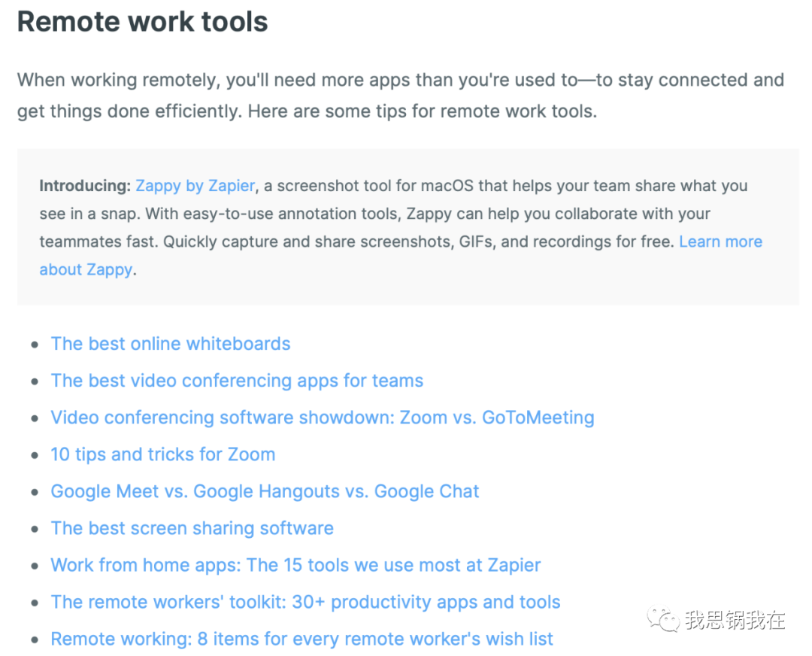Open the remote workers' toolkit link
This screenshot has height=656, width=812.
point(305,602)
